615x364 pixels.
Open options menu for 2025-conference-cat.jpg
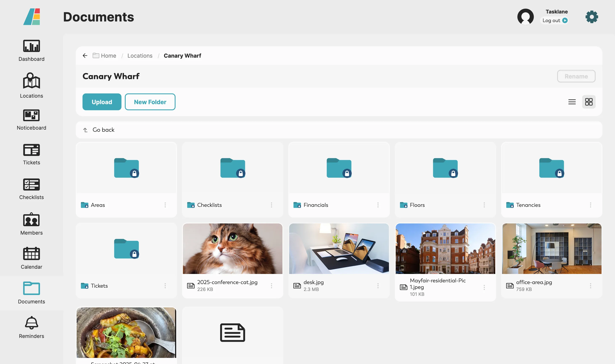click(271, 286)
